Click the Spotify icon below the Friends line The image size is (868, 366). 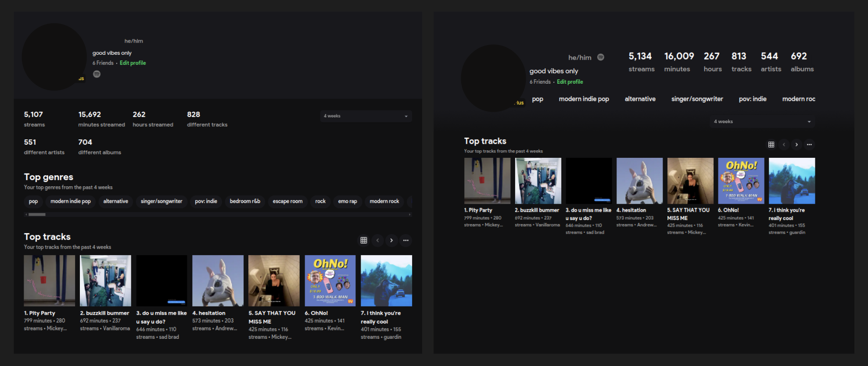(97, 74)
